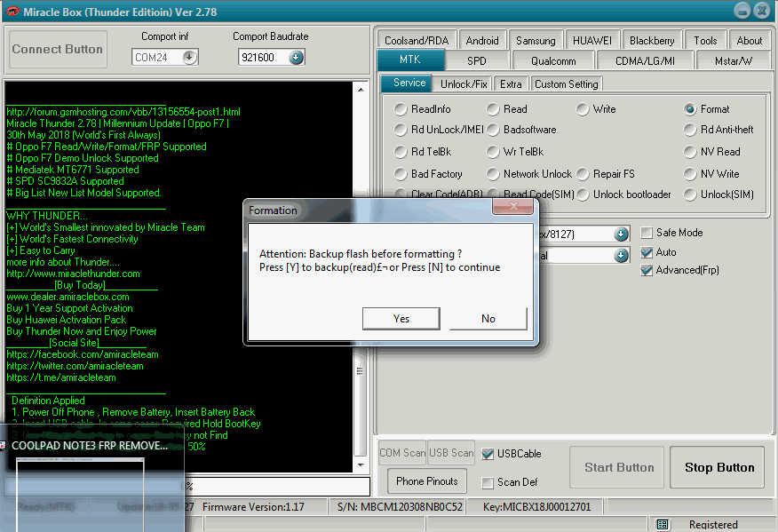Click the S/N: MBCM120308NB0C52 status entry
This screenshot has height=532, width=778.
click(x=400, y=507)
